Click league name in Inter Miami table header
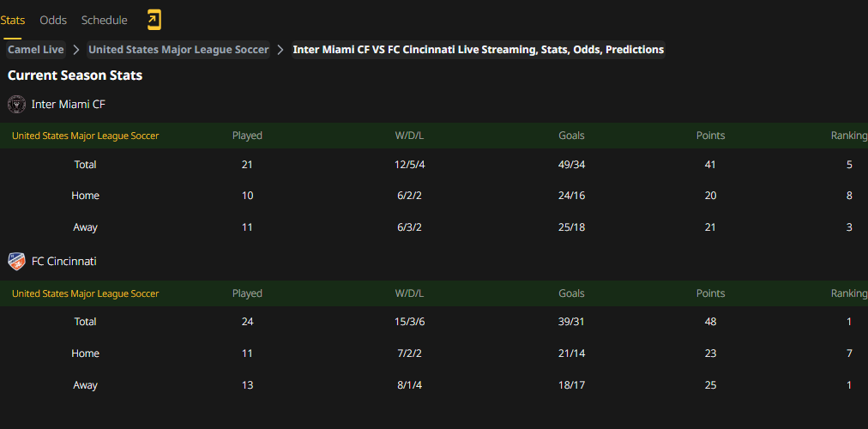The width and height of the screenshot is (868, 429). click(85, 136)
